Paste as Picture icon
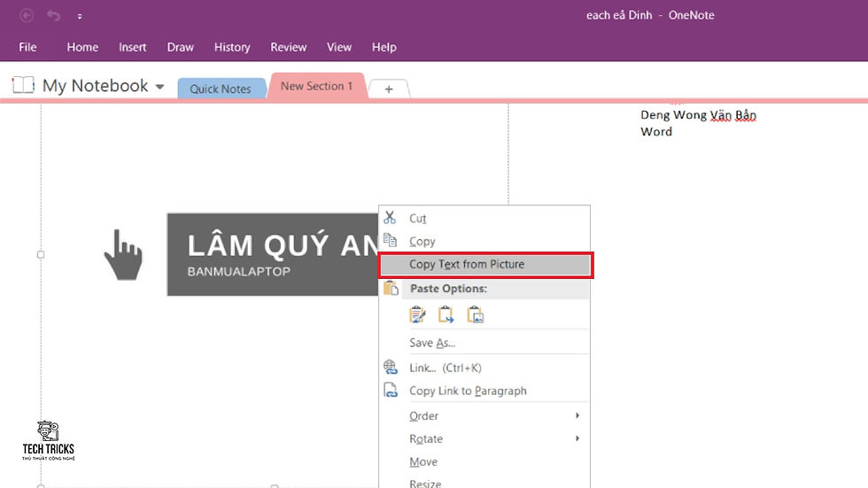868x488 pixels. pos(475,314)
